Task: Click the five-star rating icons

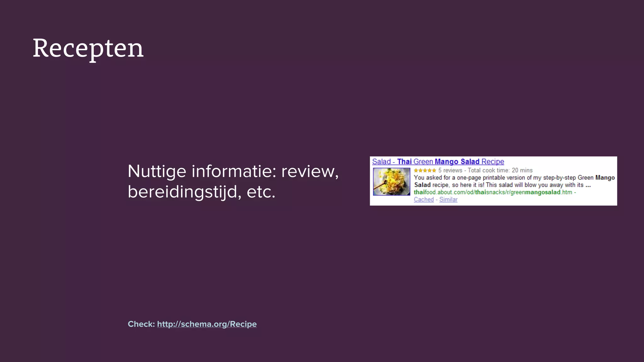Action: pos(425,170)
